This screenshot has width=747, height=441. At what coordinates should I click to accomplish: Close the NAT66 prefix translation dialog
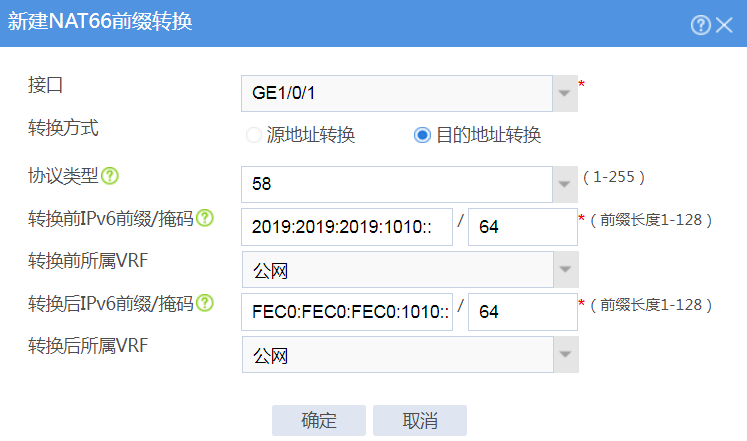point(724,25)
